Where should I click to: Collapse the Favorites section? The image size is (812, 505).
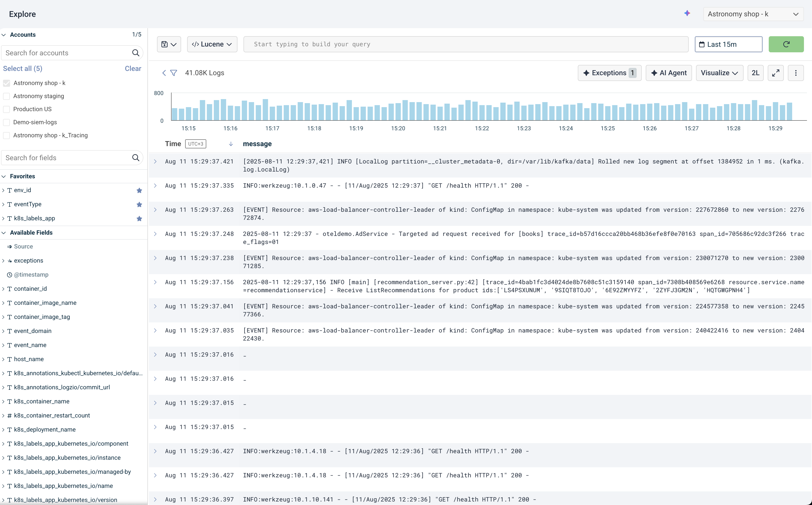click(x=4, y=176)
